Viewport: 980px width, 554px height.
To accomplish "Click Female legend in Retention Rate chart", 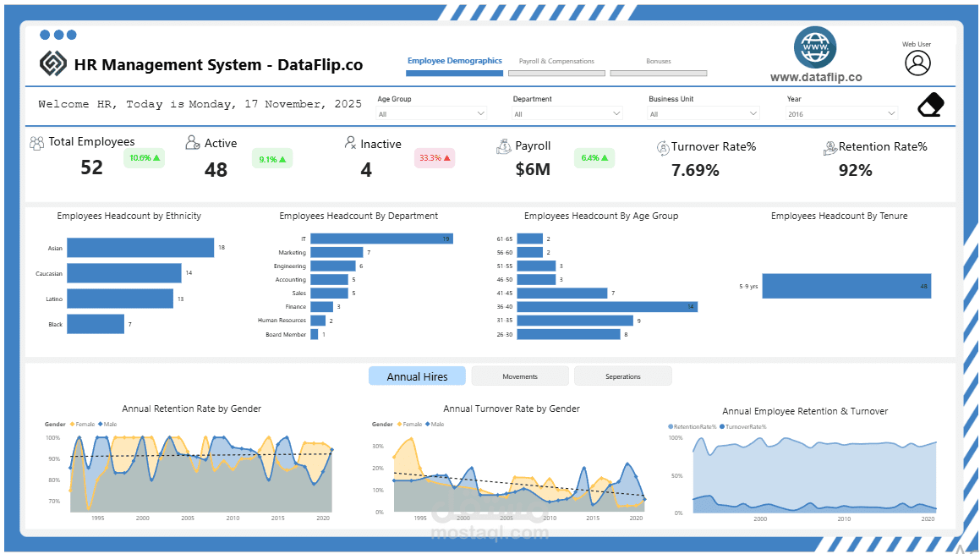I will [83, 424].
